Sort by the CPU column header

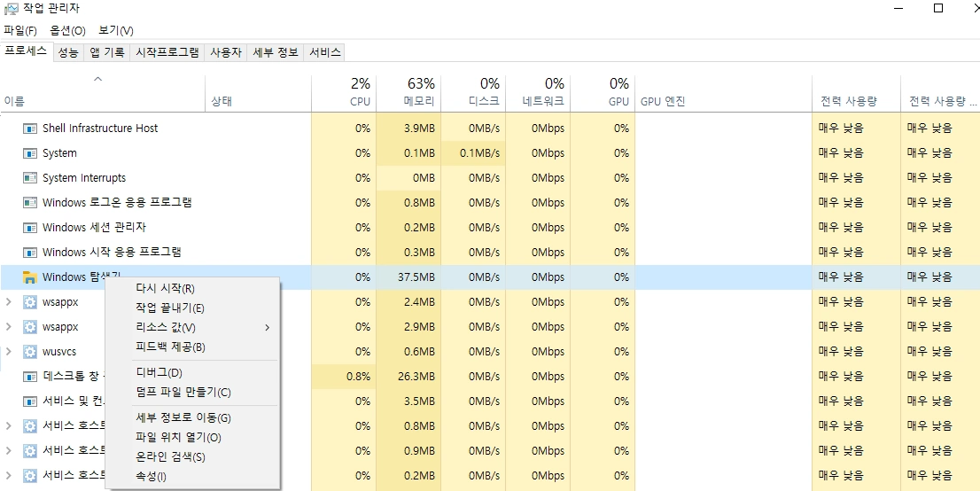click(x=344, y=94)
